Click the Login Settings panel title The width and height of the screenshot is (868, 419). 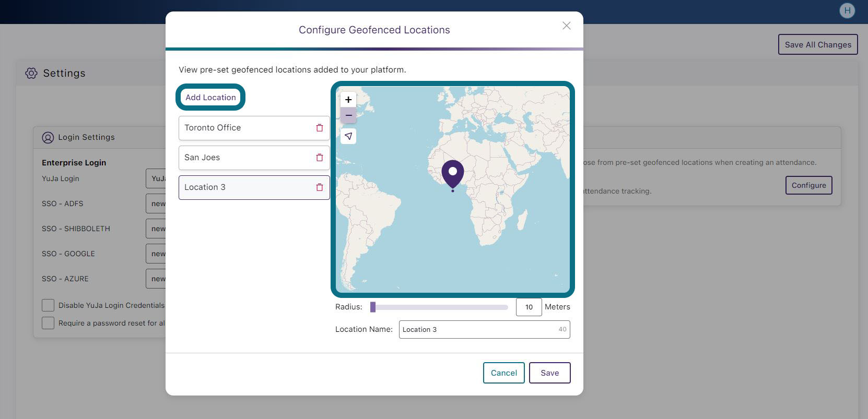(x=86, y=137)
